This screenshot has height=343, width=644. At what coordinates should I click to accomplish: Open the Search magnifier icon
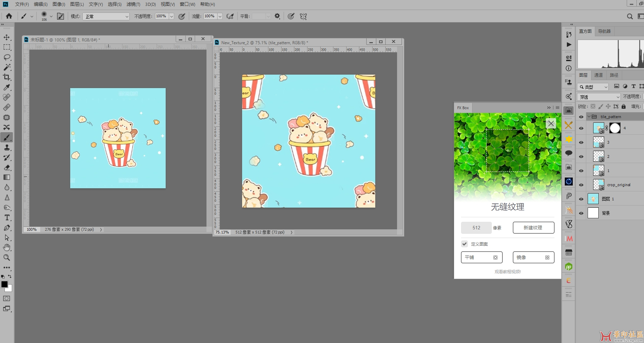click(x=630, y=16)
